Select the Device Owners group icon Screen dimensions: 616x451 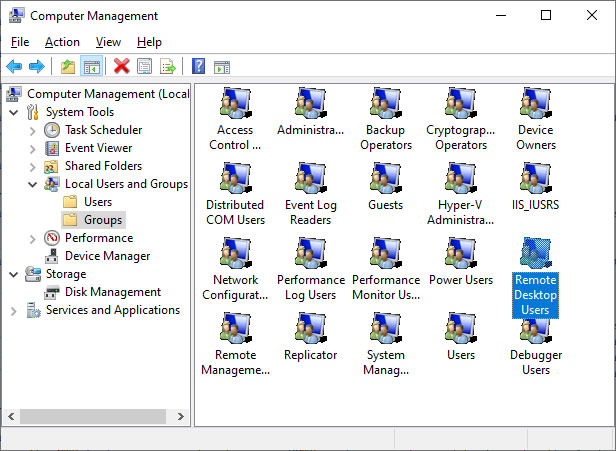(536, 103)
